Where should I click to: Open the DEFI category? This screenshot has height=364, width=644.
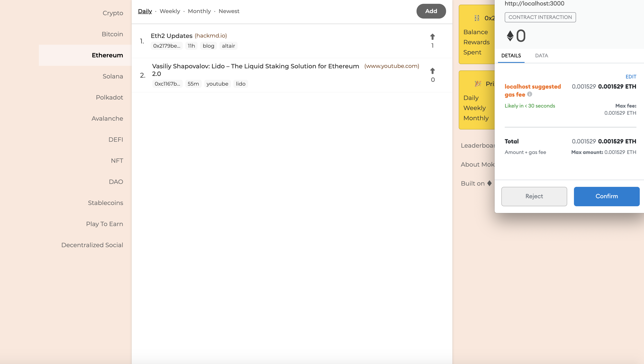coord(116,140)
